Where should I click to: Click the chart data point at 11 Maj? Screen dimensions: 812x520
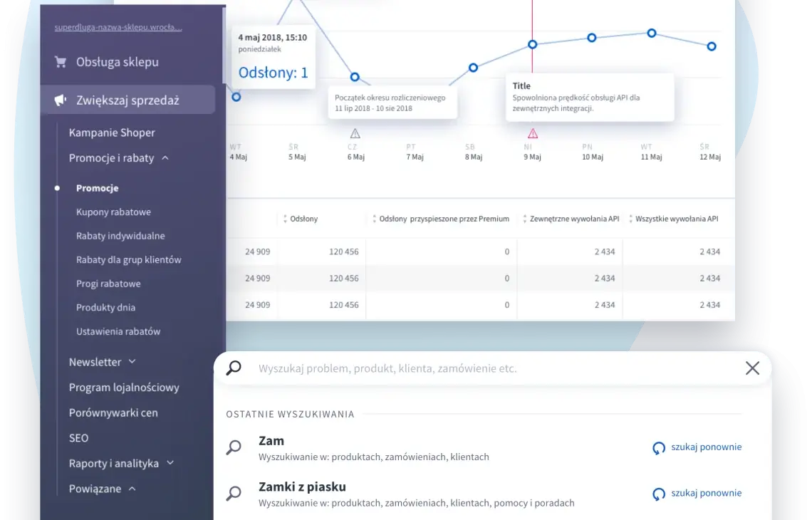pyautogui.click(x=652, y=33)
